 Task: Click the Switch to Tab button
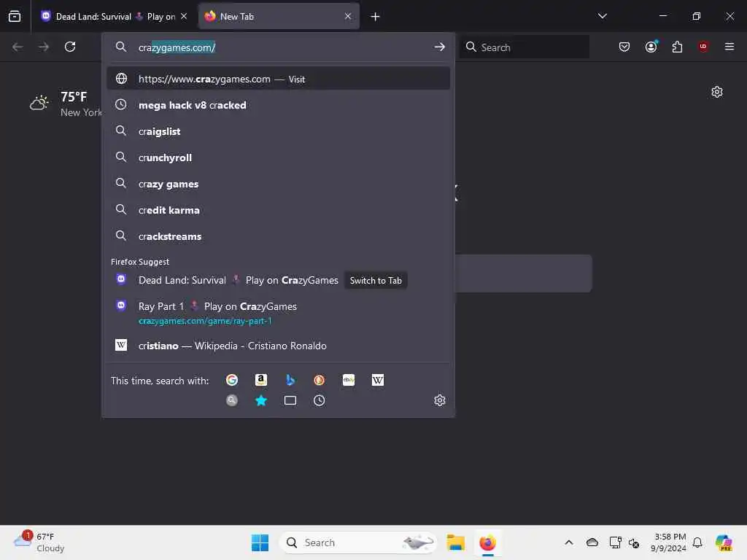click(376, 281)
